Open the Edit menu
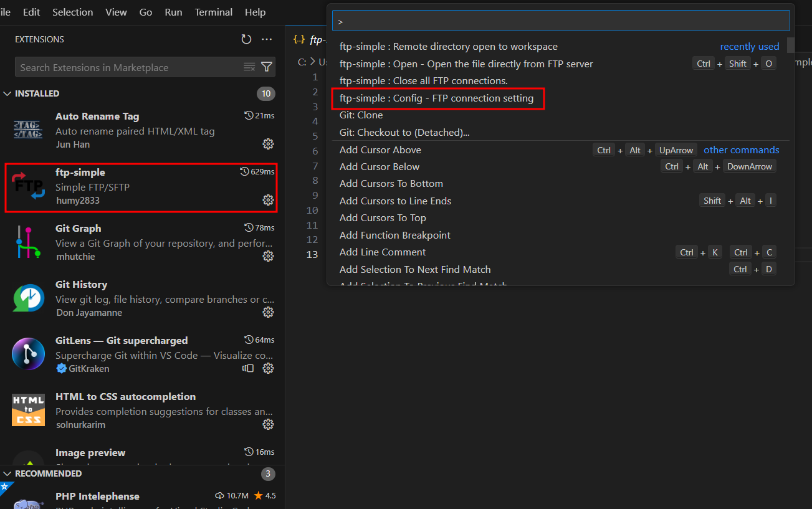This screenshot has height=509, width=812. tap(31, 12)
